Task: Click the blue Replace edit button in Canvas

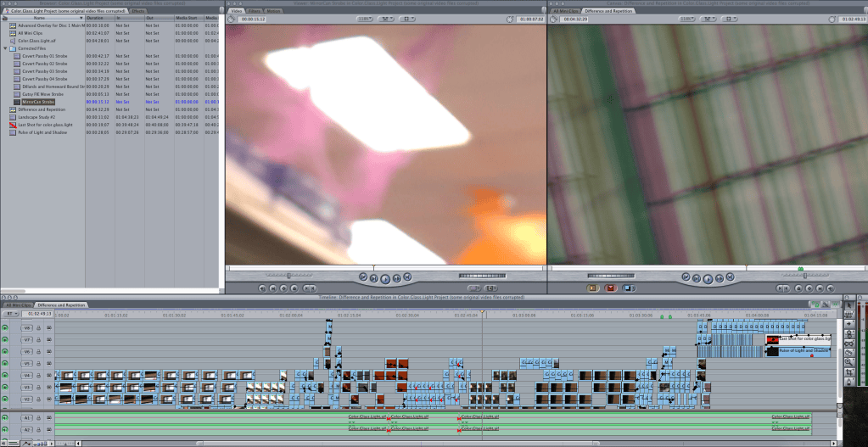Action: [x=629, y=288]
